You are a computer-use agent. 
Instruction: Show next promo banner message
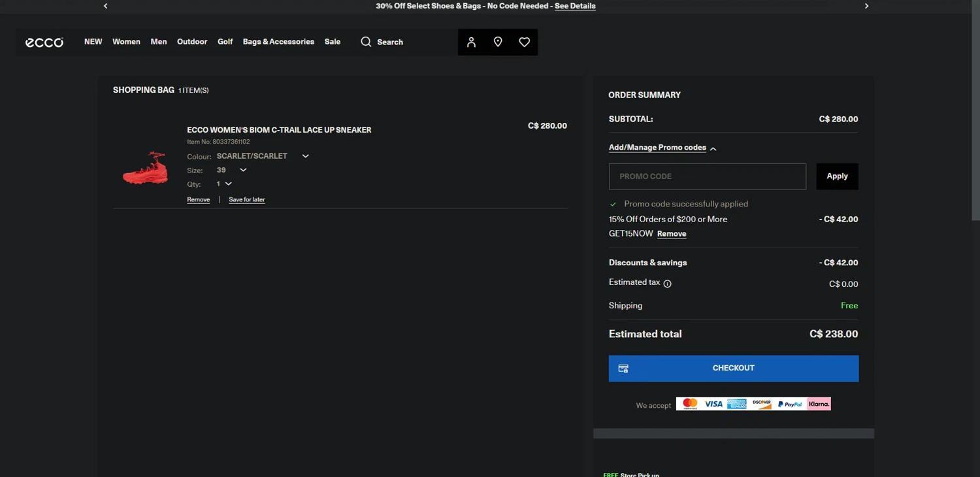(x=866, y=6)
